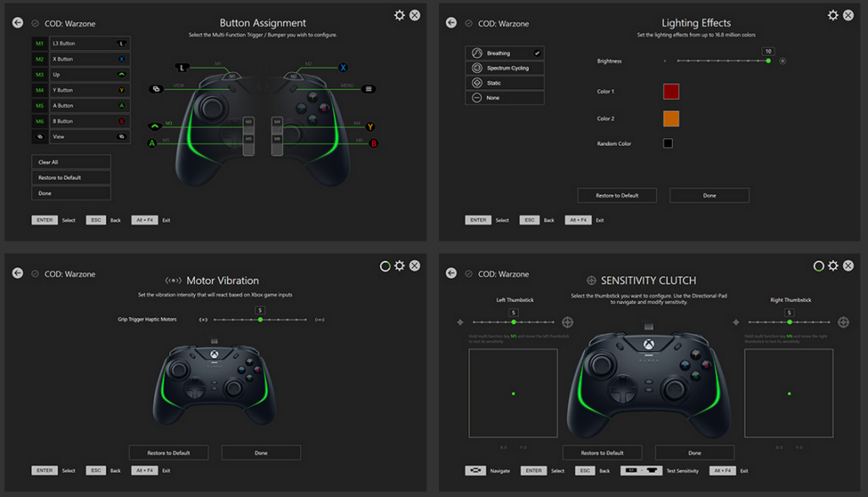Click the red B button icon on diagram
The width and height of the screenshot is (868, 497).
374,143
